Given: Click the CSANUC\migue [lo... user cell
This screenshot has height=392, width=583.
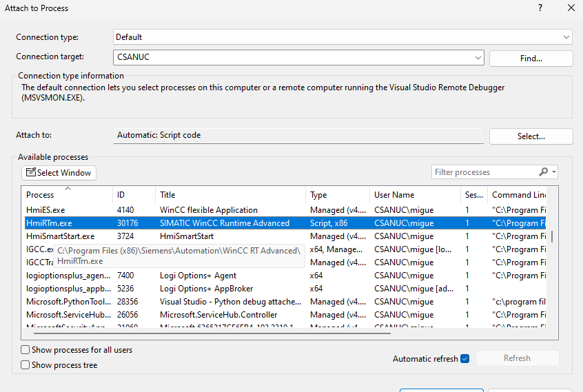Looking at the screenshot, I should click(413, 249).
